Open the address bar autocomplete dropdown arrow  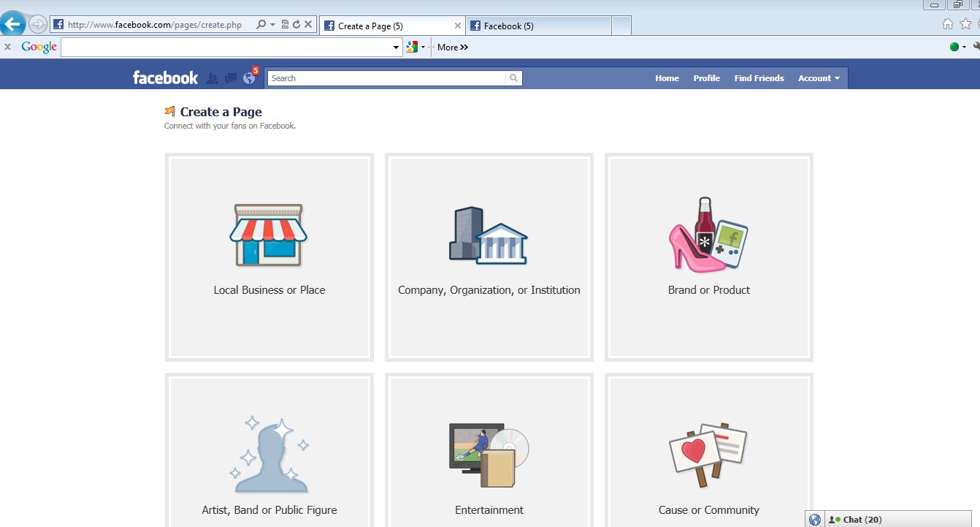click(x=272, y=25)
